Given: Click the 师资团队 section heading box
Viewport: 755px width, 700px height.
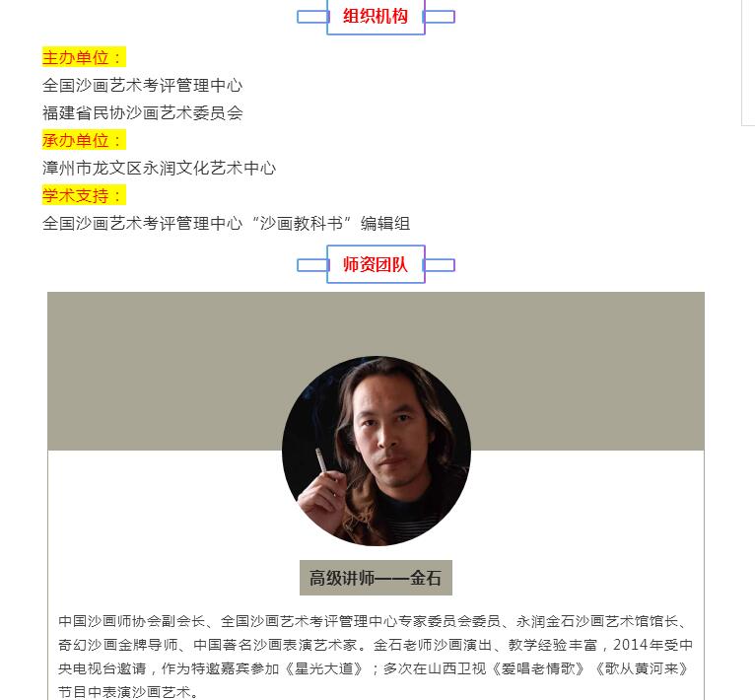Looking at the screenshot, I should click(376, 264).
